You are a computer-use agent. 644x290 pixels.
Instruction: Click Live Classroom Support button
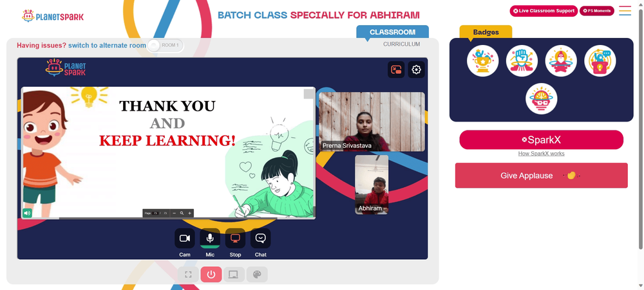[544, 11]
